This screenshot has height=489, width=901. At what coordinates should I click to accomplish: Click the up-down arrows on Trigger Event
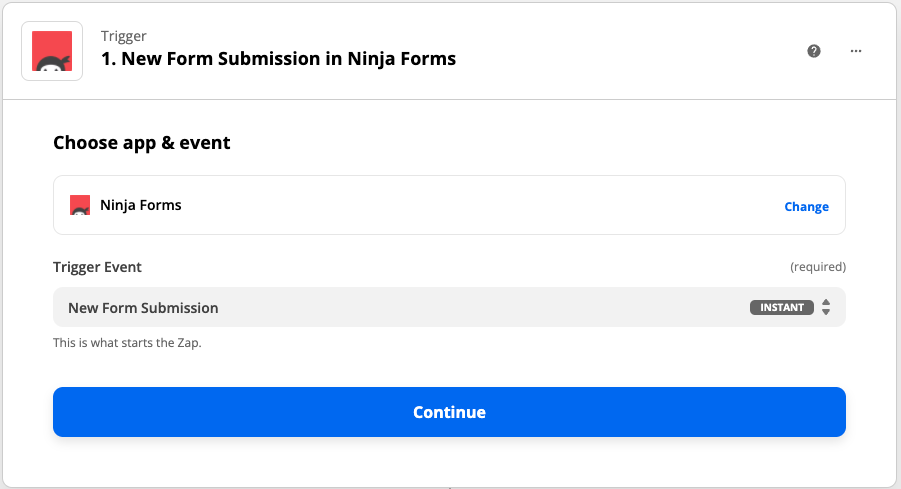tap(826, 307)
